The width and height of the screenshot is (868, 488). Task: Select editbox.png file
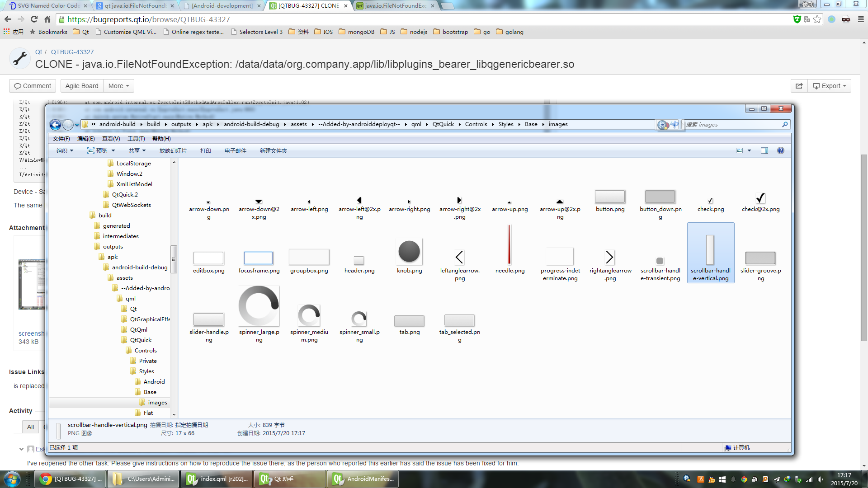click(208, 262)
